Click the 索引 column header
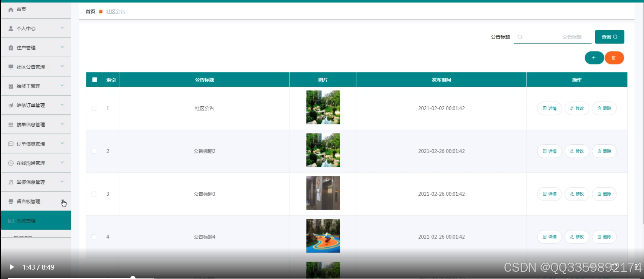This screenshot has height=279, width=644. (111, 80)
